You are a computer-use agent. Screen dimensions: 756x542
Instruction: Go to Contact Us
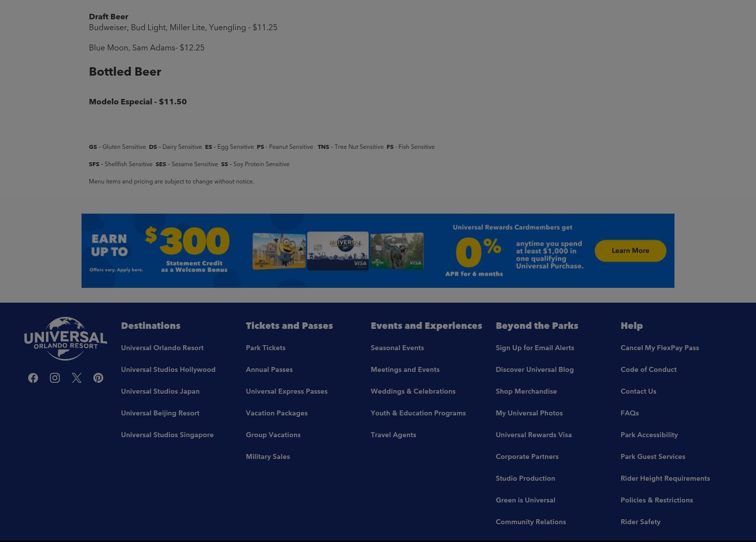(638, 392)
